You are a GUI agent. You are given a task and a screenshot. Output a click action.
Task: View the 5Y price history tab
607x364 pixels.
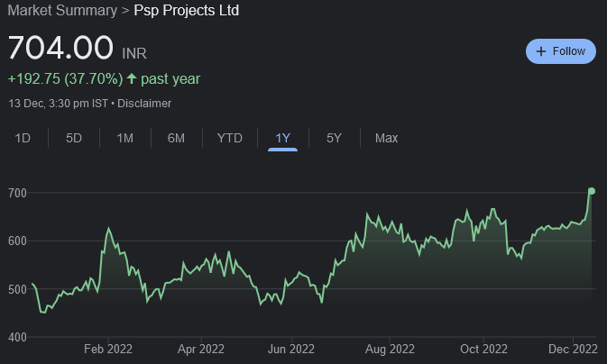coord(334,138)
